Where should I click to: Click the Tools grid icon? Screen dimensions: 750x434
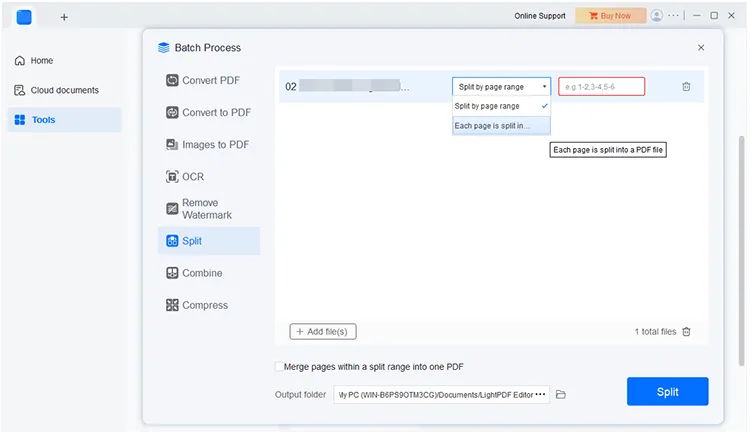point(20,120)
